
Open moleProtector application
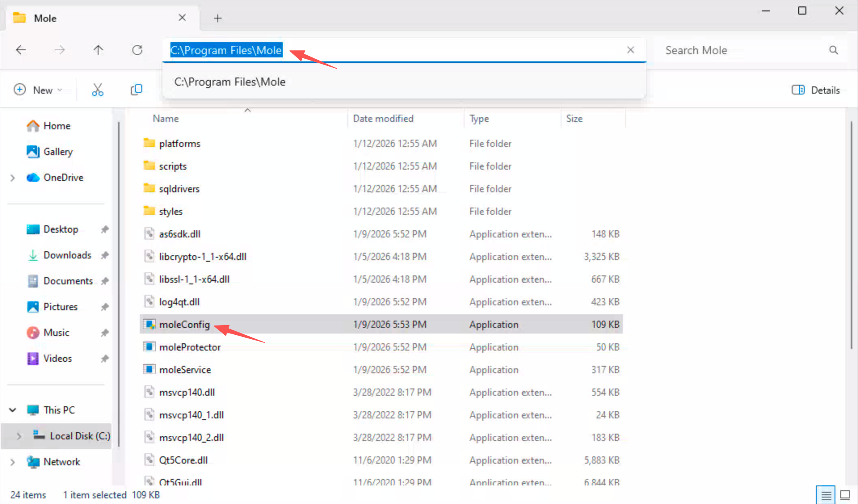point(189,347)
